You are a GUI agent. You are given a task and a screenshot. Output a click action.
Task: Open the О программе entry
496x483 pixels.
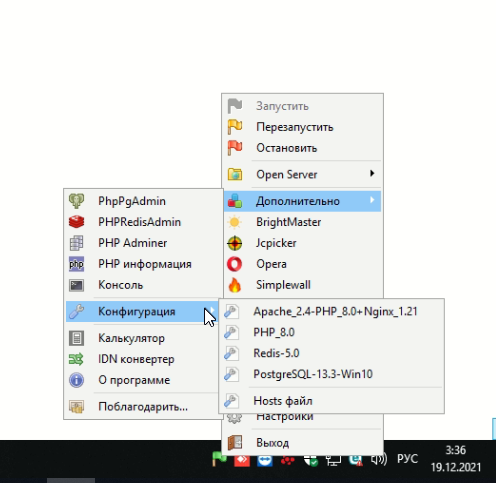click(x=143, y=380)
